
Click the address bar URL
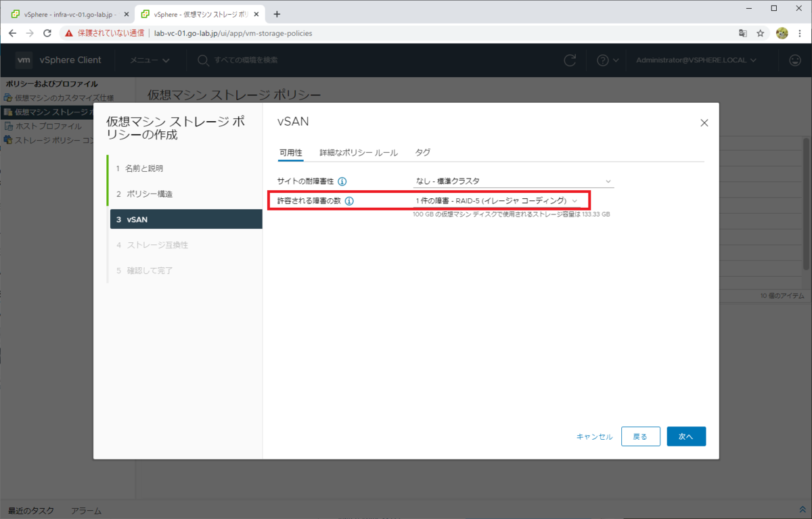[x=233, y=32]
